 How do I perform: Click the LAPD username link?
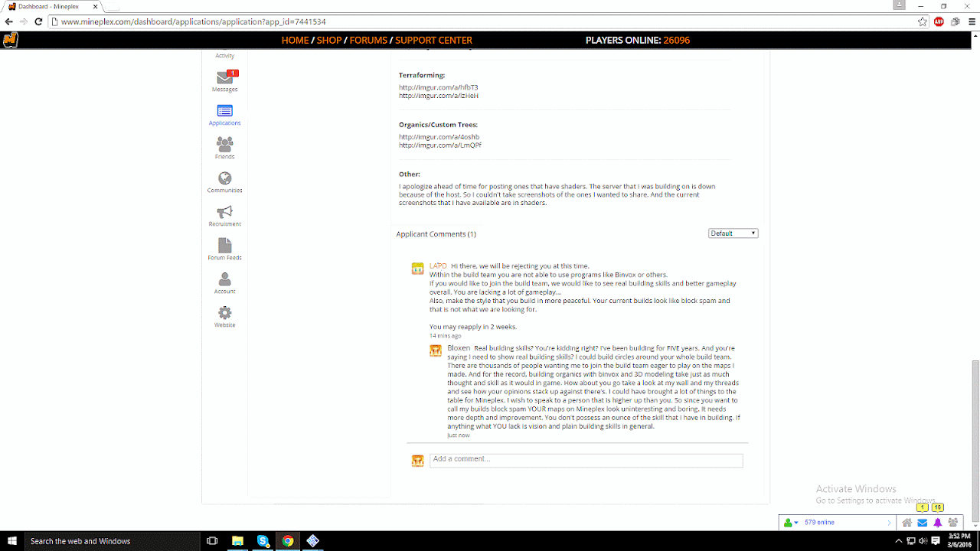pyautogui.click(x=438, y=266)
